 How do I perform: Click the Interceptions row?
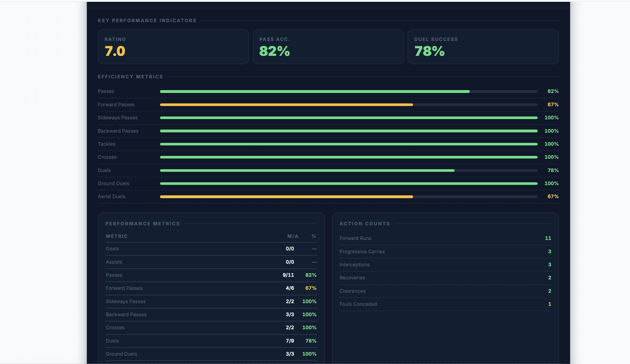(445, 265)
